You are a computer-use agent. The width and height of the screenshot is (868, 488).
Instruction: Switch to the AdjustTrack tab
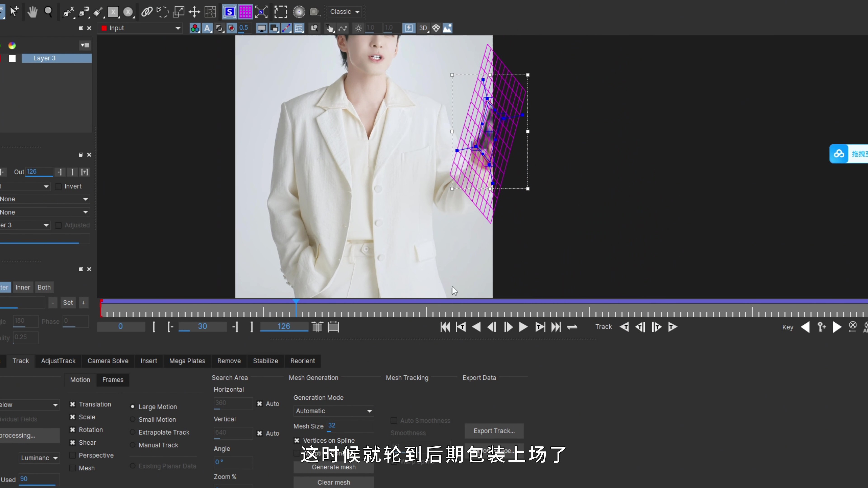58,361
